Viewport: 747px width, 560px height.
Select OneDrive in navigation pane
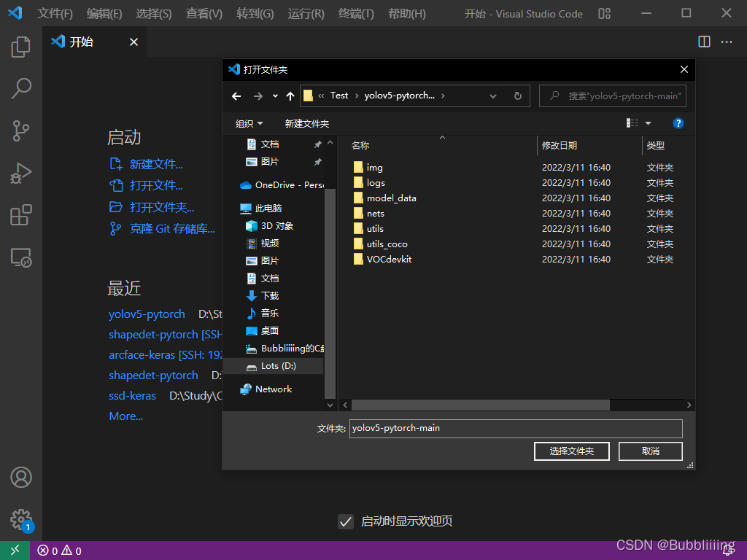point(282,184)
